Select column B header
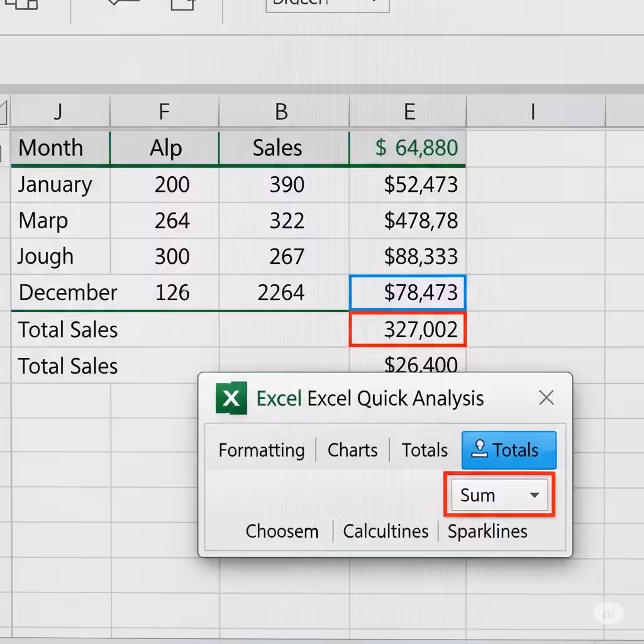This screenshot has height=644, width=644. pyautogui.click(x=284, y=111)
